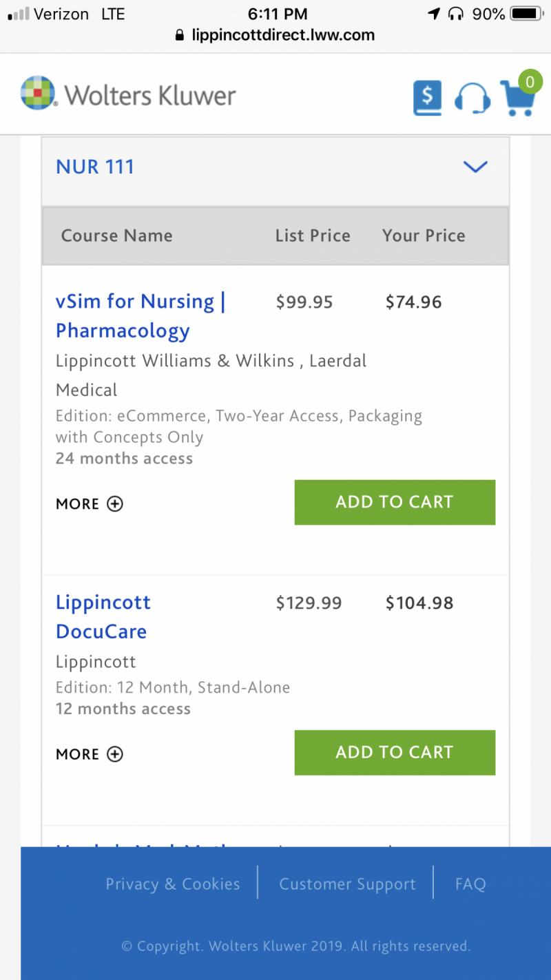This screenshot has width=551, height=980.
Task: Open Customer Support footer link
Action: click(x=347, y=884)
